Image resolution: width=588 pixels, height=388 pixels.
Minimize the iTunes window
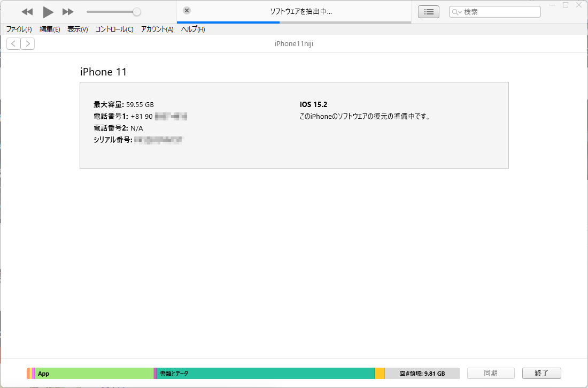click(x=552, y=5)
